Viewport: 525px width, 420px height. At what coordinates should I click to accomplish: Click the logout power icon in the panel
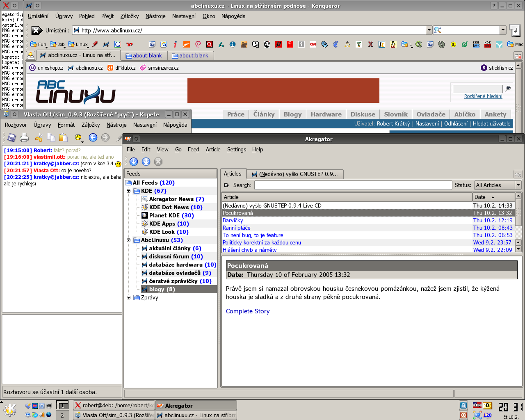pos(463,415)
